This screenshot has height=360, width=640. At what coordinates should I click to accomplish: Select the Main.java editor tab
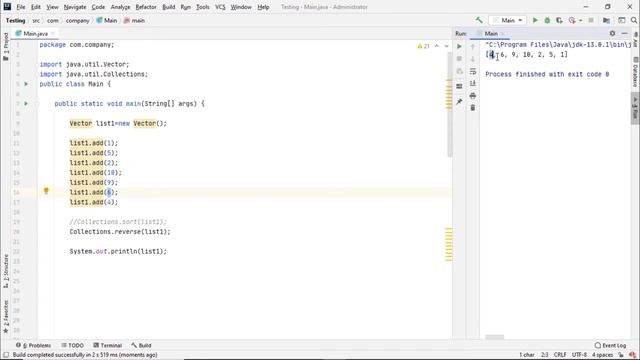35,33
